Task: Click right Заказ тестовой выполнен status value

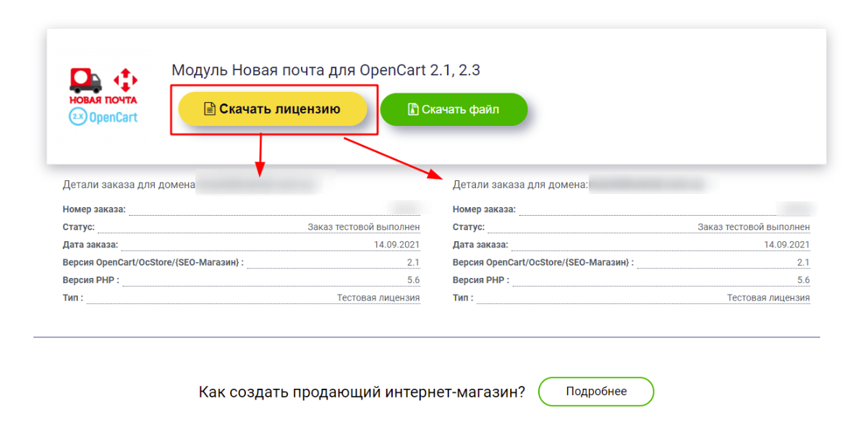Action: (x=754, y=227)
